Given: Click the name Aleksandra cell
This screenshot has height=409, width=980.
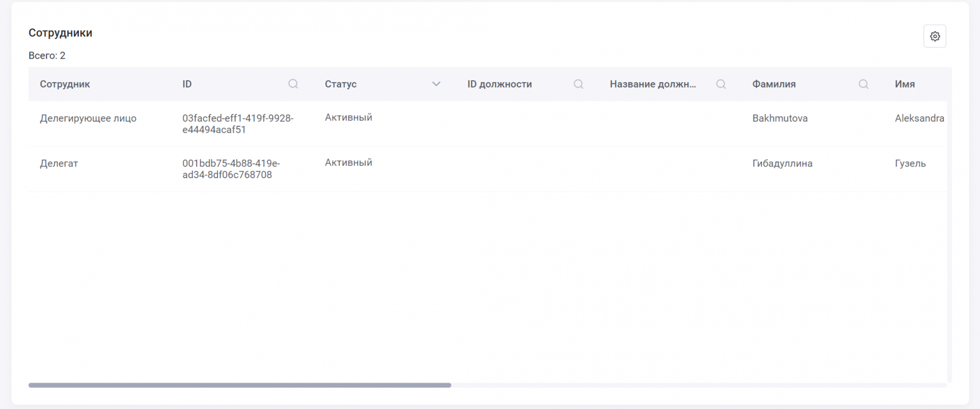Looking at the screenshot, I should (919, 118).
